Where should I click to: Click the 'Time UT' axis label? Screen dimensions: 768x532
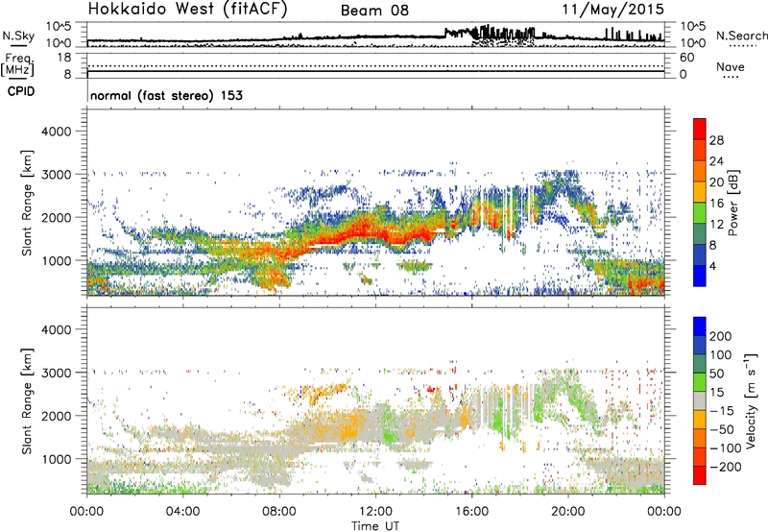coord(375,525)
